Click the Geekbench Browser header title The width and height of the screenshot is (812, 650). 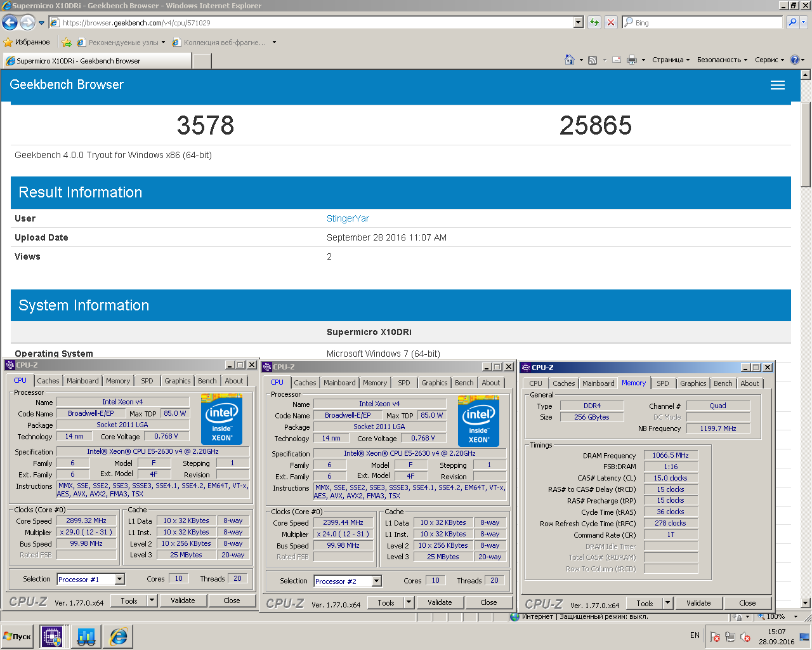coord(67,84)
